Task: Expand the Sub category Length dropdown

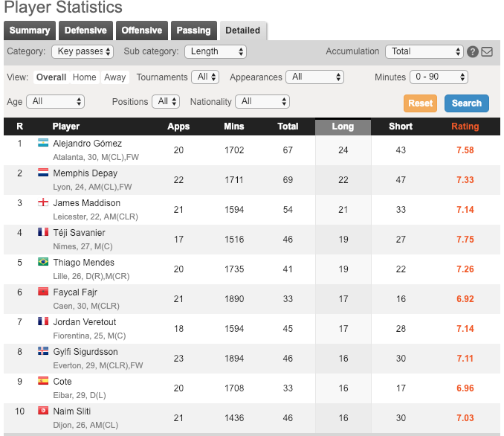Action: 216,51
